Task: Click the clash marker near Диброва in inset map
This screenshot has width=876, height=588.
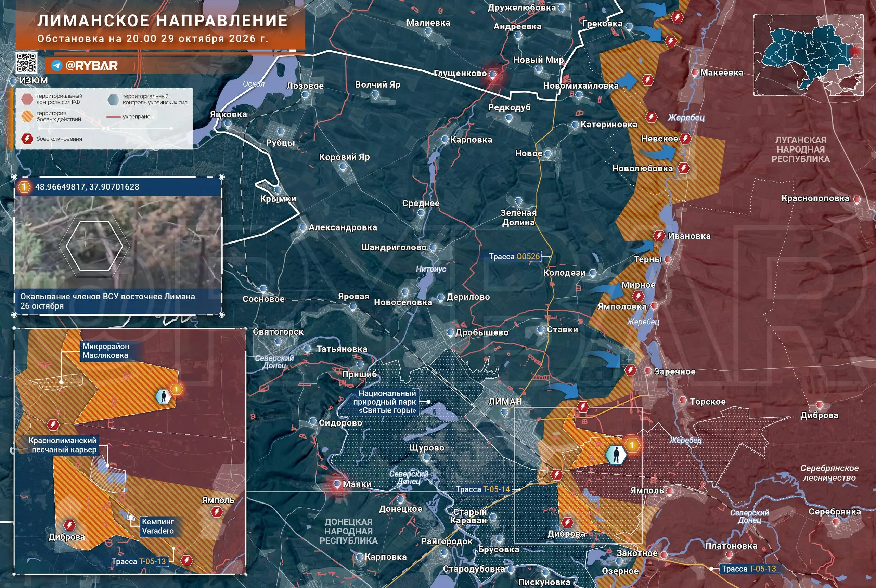Action: pyautogui.click(x=70, y=525)
